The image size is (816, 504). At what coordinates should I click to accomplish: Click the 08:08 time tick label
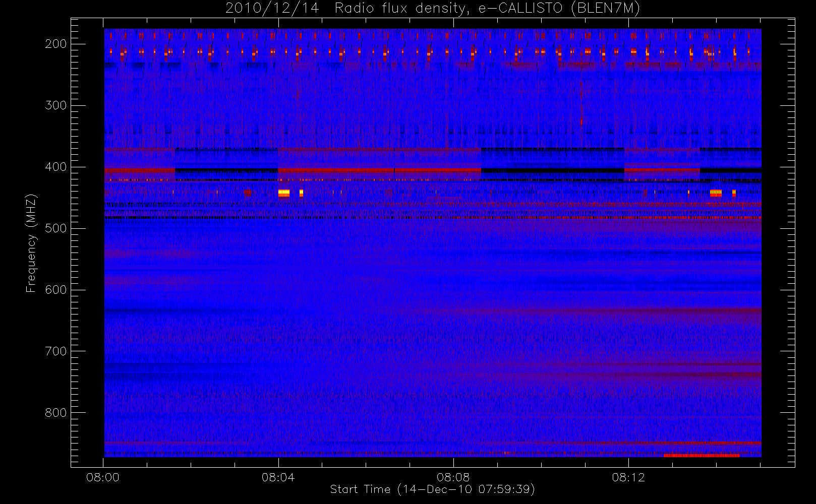(453, 477)
